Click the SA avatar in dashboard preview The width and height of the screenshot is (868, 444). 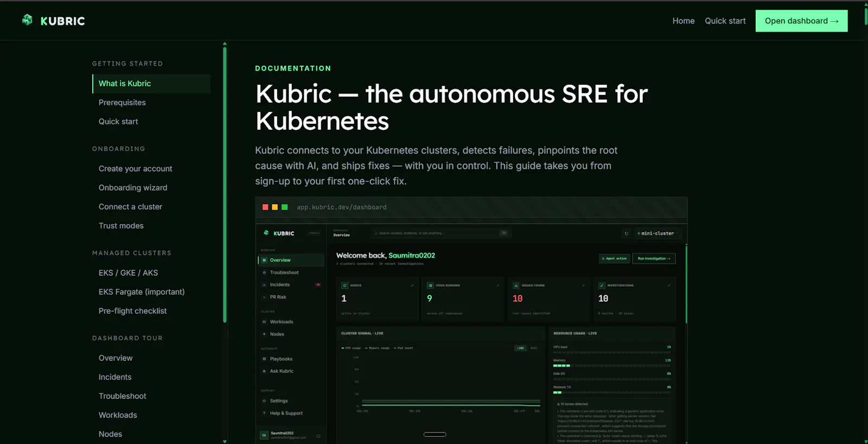click(x=264, y=435)
